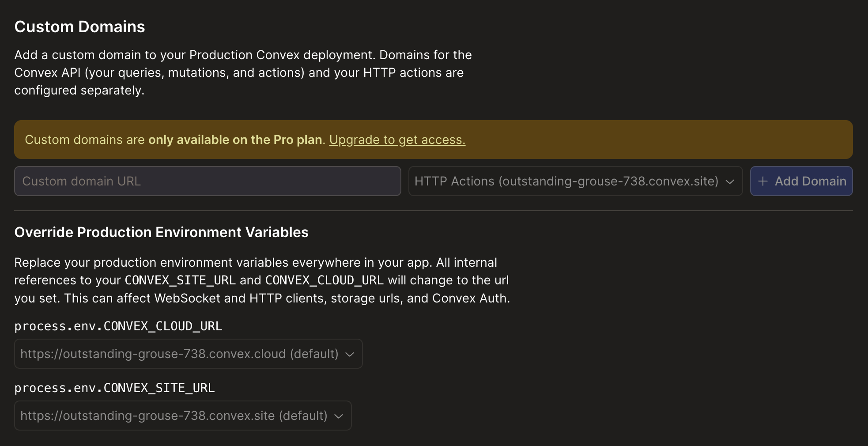
Task: Click the yellow Pro plan notice banner
Action: (x=618, y=140)
